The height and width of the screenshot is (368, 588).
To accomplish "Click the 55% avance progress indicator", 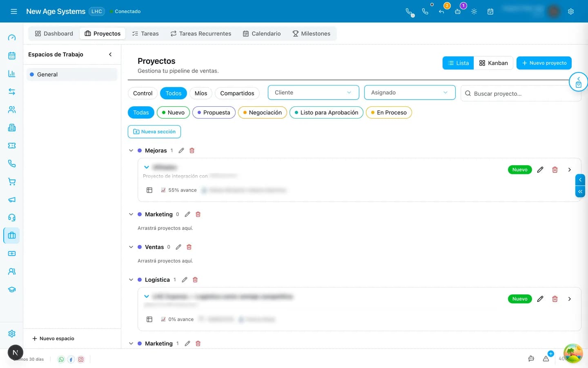I will coord(179,190).
